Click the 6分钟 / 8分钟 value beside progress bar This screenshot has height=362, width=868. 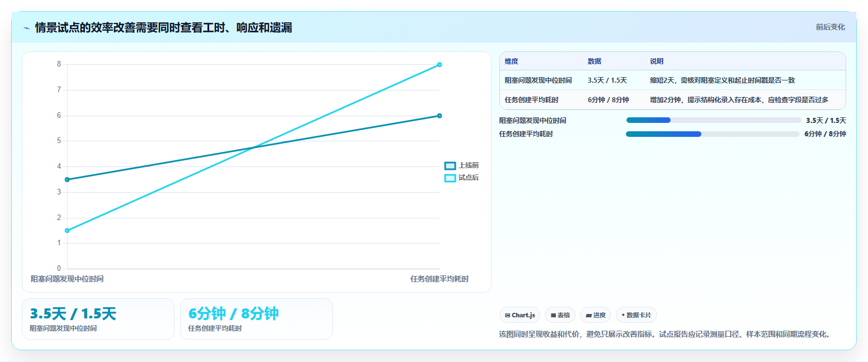(x=825, y=134)
